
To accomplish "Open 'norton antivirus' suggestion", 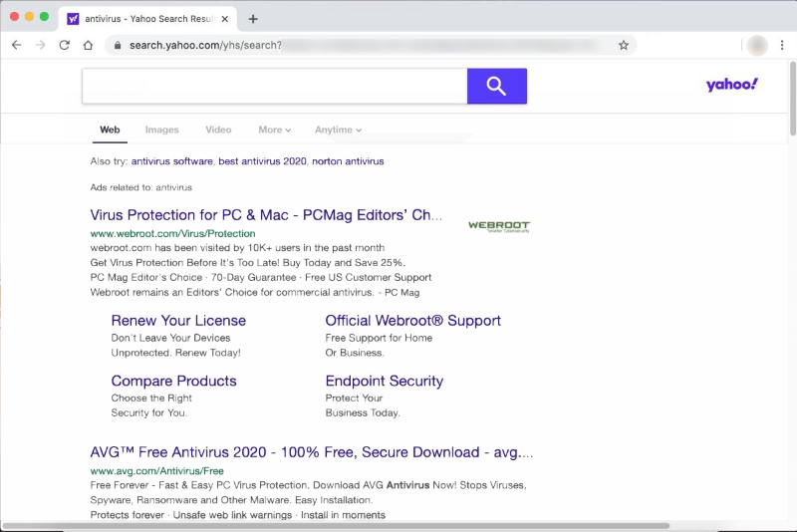I will pos(348,161).
